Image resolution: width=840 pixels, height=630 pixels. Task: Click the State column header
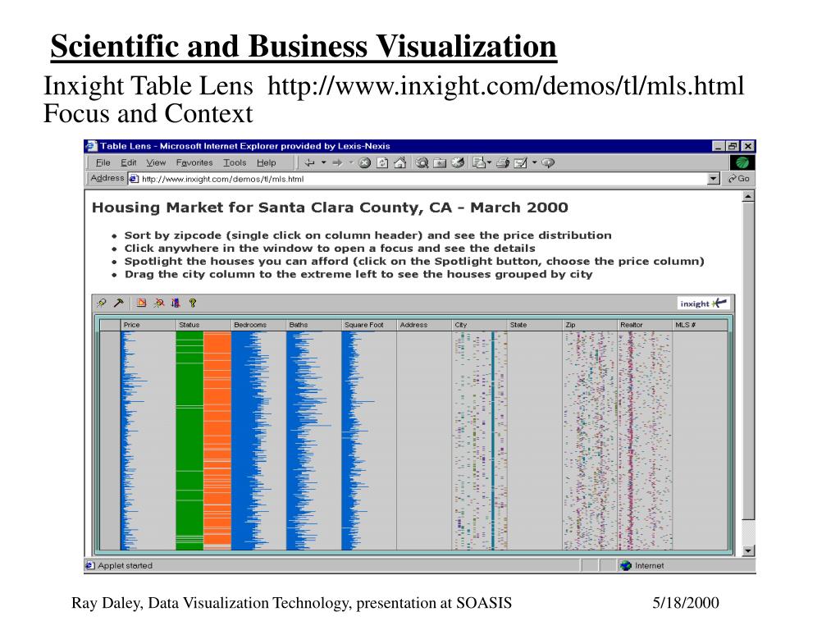[535, 325]
